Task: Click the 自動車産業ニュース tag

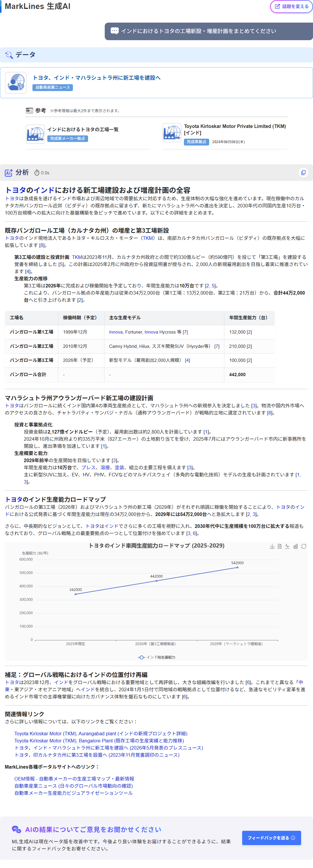Action: coord(53,87)
